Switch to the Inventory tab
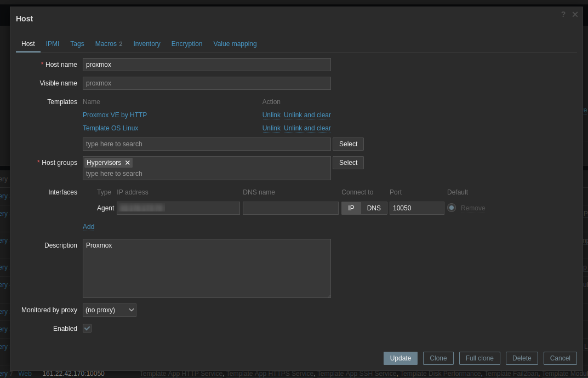This screenshot has height=378, width=588. click(x=147, y=44)
